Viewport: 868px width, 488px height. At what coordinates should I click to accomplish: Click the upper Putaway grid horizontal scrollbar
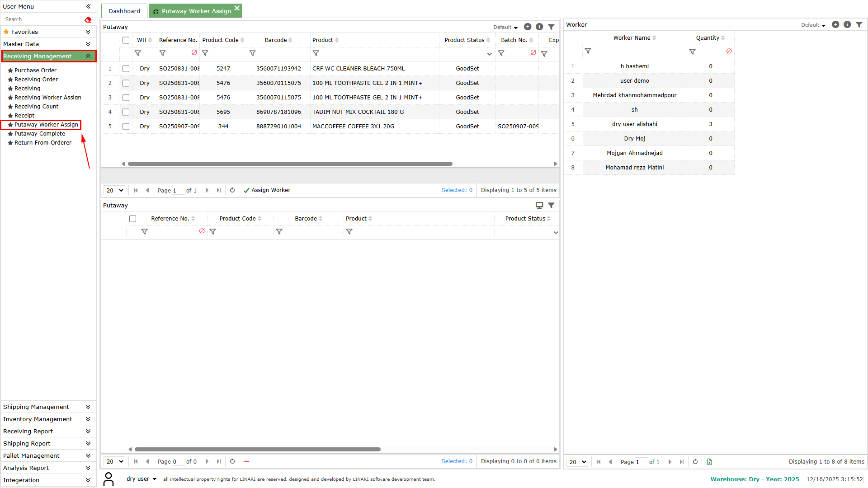click(x=289, y=164)
